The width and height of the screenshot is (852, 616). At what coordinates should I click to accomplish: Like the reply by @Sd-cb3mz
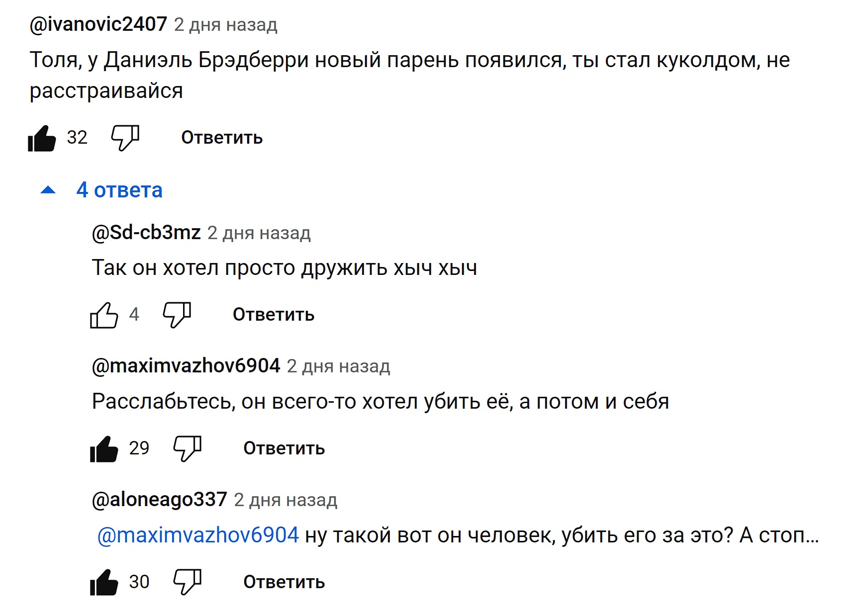pos(104,315)
